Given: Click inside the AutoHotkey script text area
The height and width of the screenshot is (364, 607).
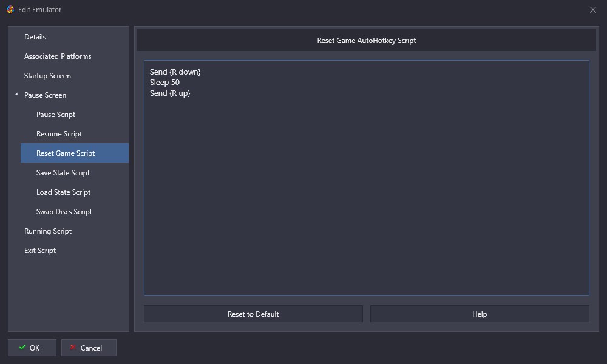Looking at the screenshot, I should (367, 178).
